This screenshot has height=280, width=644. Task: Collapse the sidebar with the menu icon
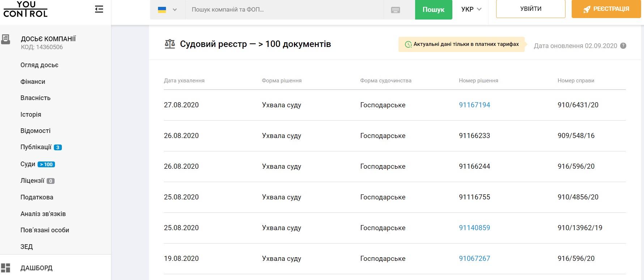[x=99, y=9]
